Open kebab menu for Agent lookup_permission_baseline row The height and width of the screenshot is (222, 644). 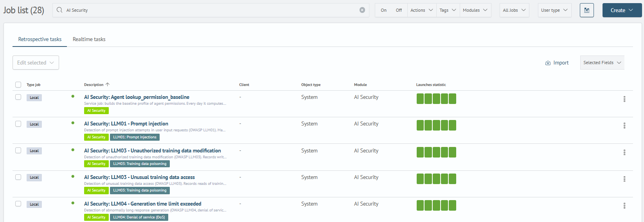click(624, 99)
